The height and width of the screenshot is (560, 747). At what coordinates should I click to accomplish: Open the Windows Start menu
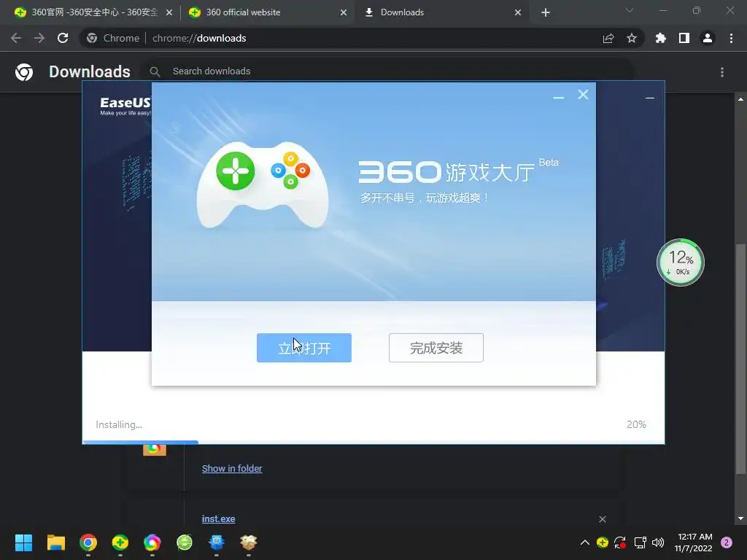tap(23, 542)
